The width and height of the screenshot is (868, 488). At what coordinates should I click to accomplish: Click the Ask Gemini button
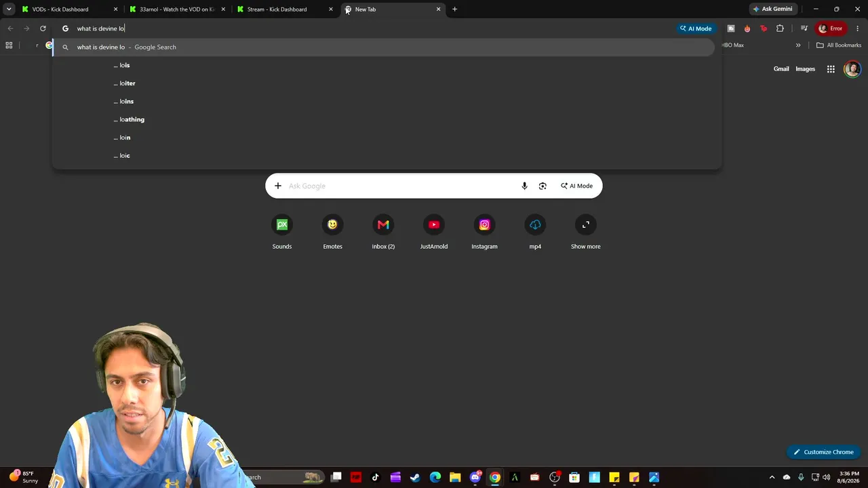pyautogui.click(x=772, y=9)
